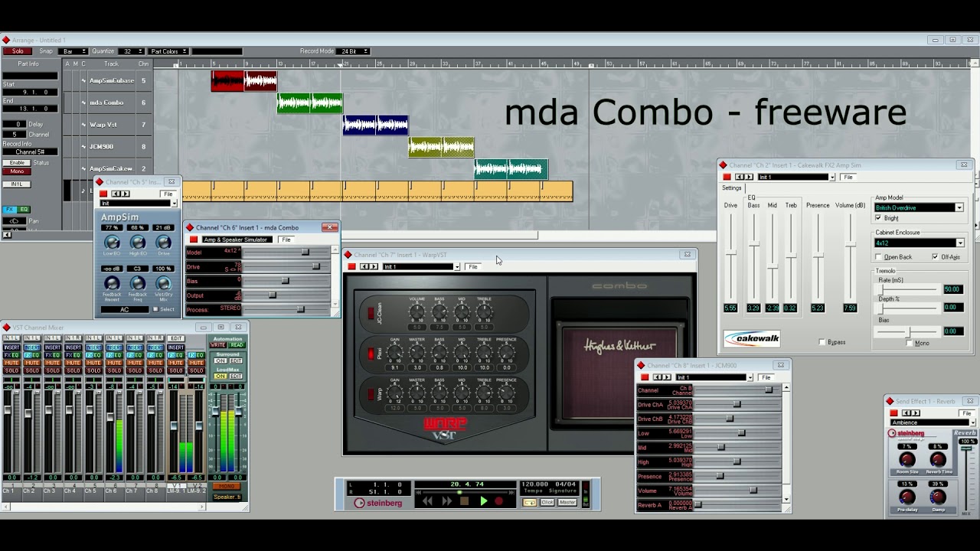This screenshot has width=980, height=551.
Task: Toggle power button of Reverb send effect
Action: [893, 413]
